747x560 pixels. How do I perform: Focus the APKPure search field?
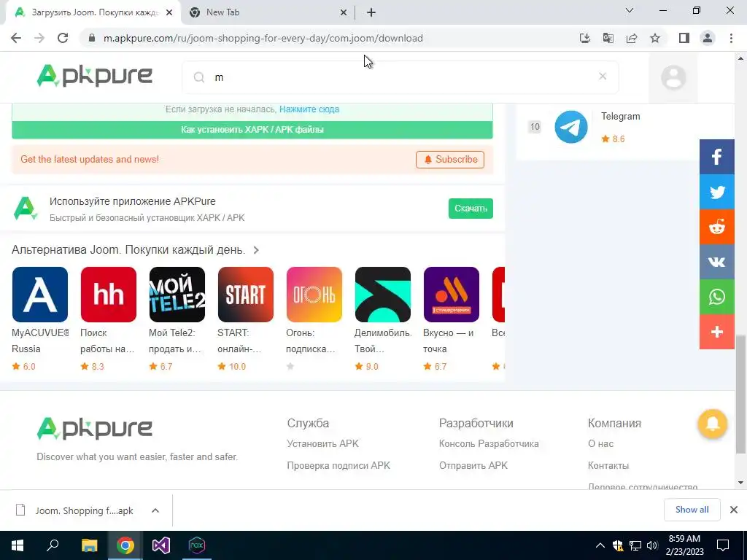coord(400,77)
